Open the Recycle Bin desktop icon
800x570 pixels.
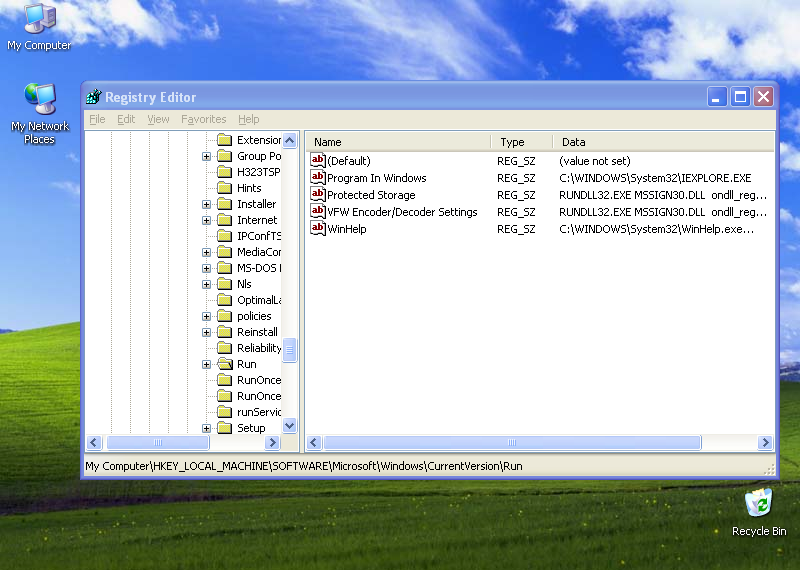pyautogui.click(x=759, y=512)
